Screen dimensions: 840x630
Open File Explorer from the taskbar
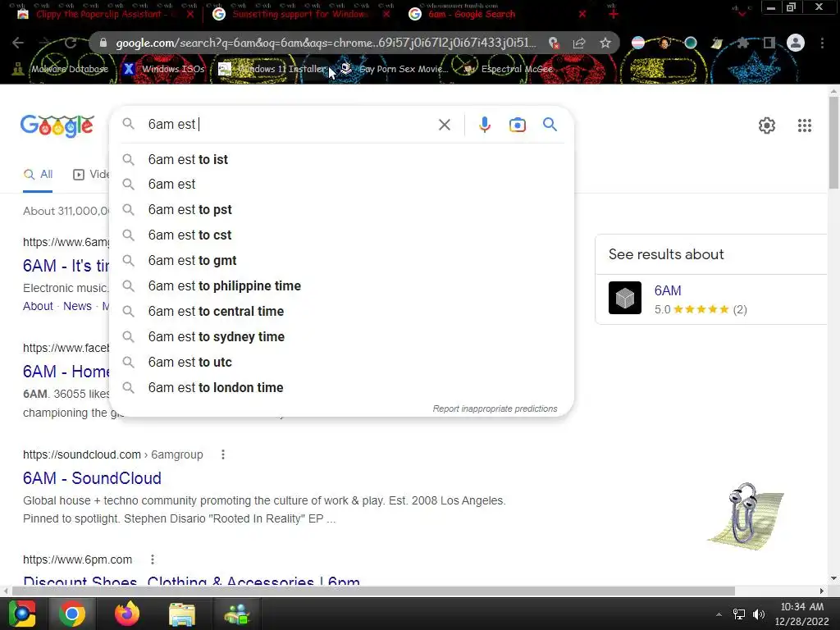click(182, 614)
